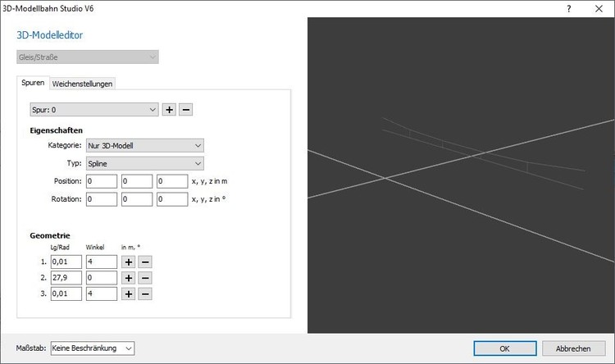
Task: Delete geometry row 2 with the minus button
Action: pyautogui.click(x=145, y=278)
